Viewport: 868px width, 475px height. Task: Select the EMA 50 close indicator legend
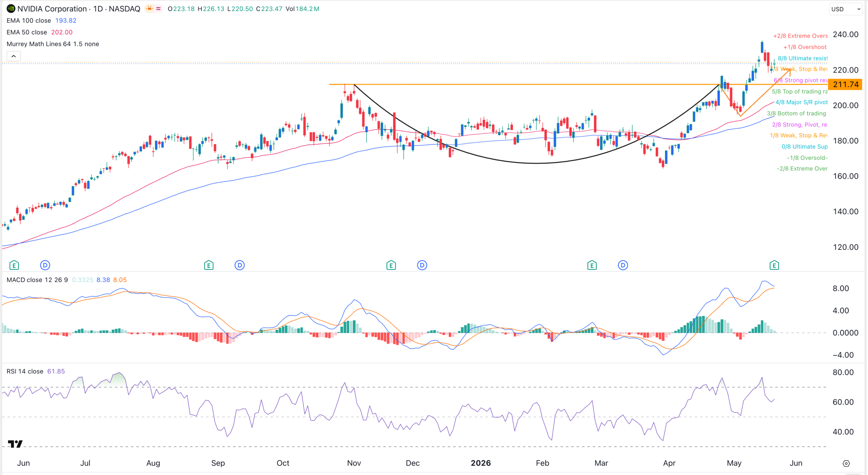pos(27,32)
